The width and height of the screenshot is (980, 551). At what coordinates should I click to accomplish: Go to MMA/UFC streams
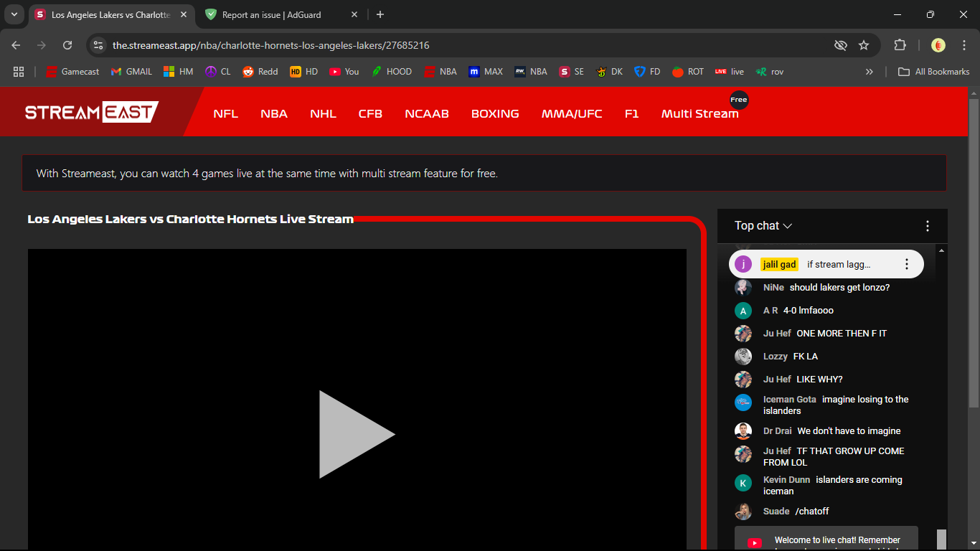pyautogui.click(x=572, y=113)
